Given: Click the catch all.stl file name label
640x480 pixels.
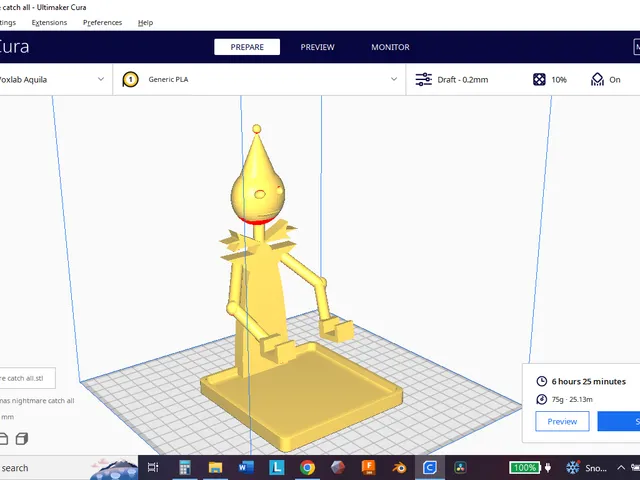Looking at the screenshot, I should (27, 378).
